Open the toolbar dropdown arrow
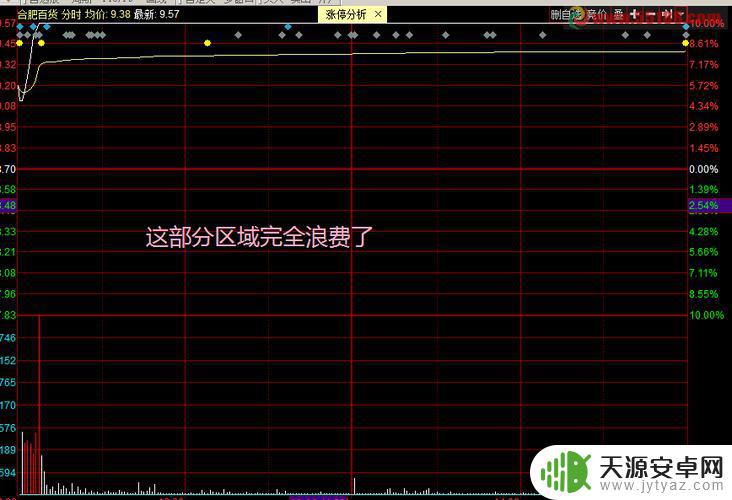The width and height of the screenshot is (732, 500). tap(681, 15)
